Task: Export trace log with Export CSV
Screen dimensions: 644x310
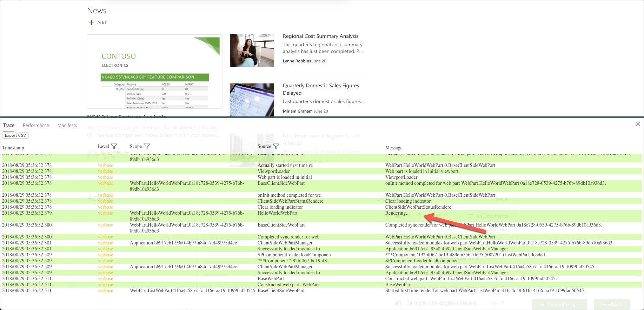Action: (15, 135)
